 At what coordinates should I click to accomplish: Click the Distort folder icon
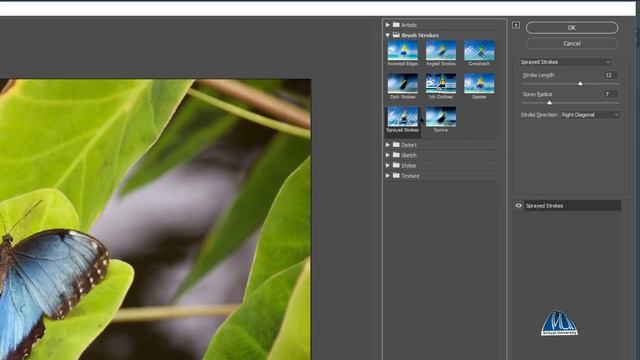coord(396,144)
